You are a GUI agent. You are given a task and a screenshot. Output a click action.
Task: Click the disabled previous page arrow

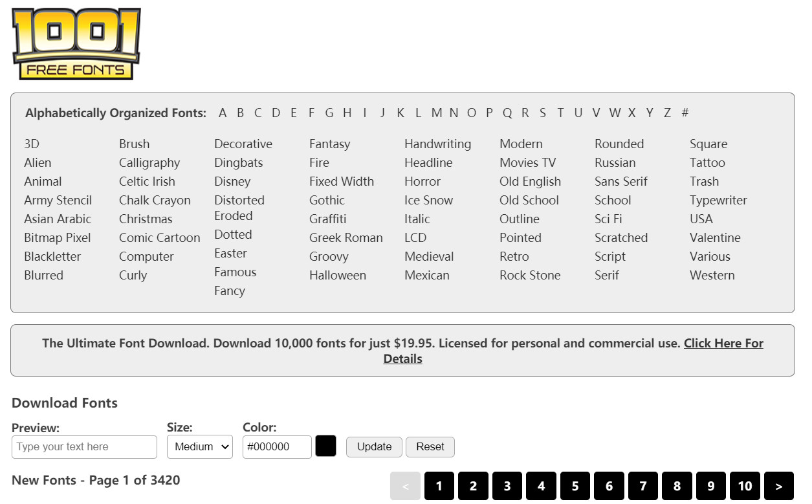(x=405, y=486)
